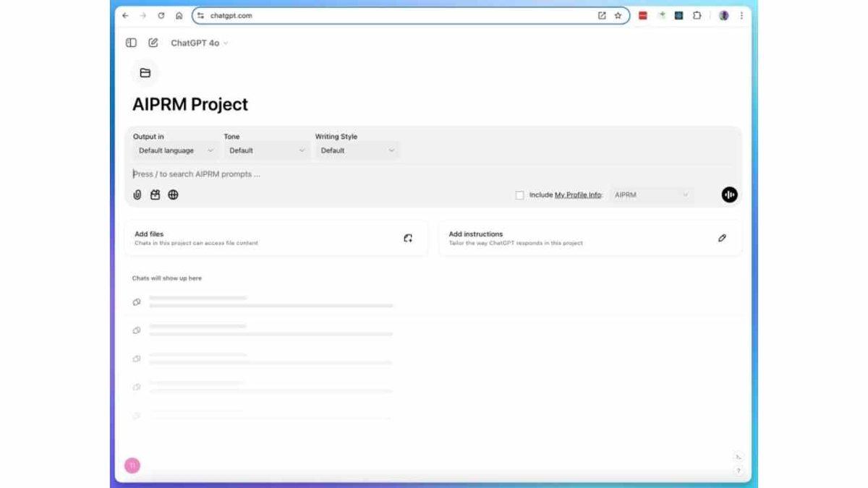Viewport: 868px width, 488px height.
Task: Open the Output in language dropdown
Action: (176, 150)
